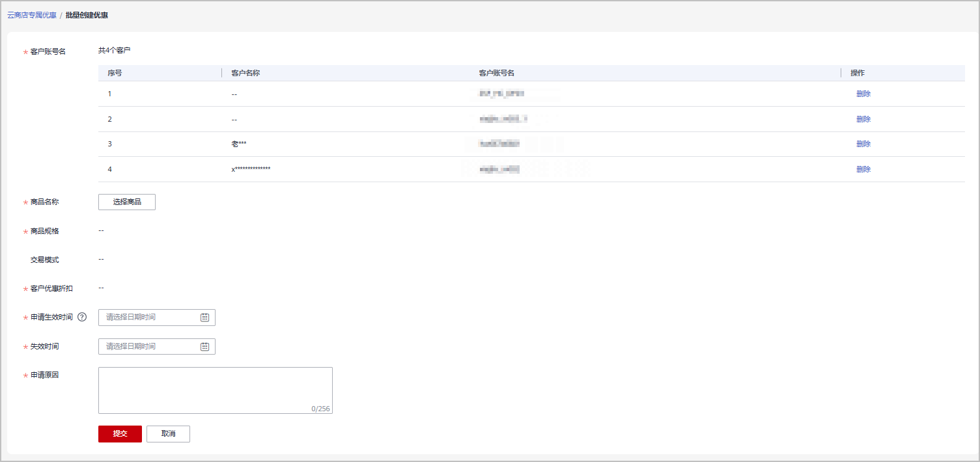Click the 申请原因 text area
This screenshot has height=462, width=980.
point(215,390)
